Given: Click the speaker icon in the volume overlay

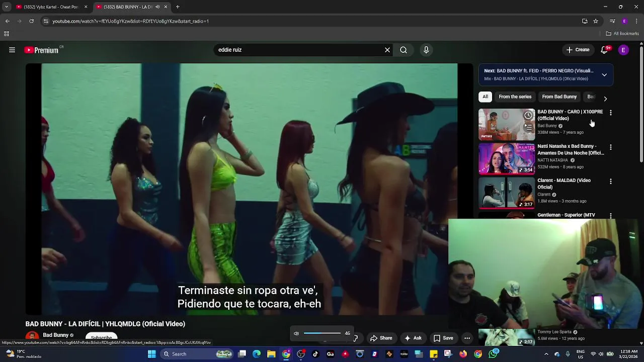Looking at the screenshot, I should [296, 333].
